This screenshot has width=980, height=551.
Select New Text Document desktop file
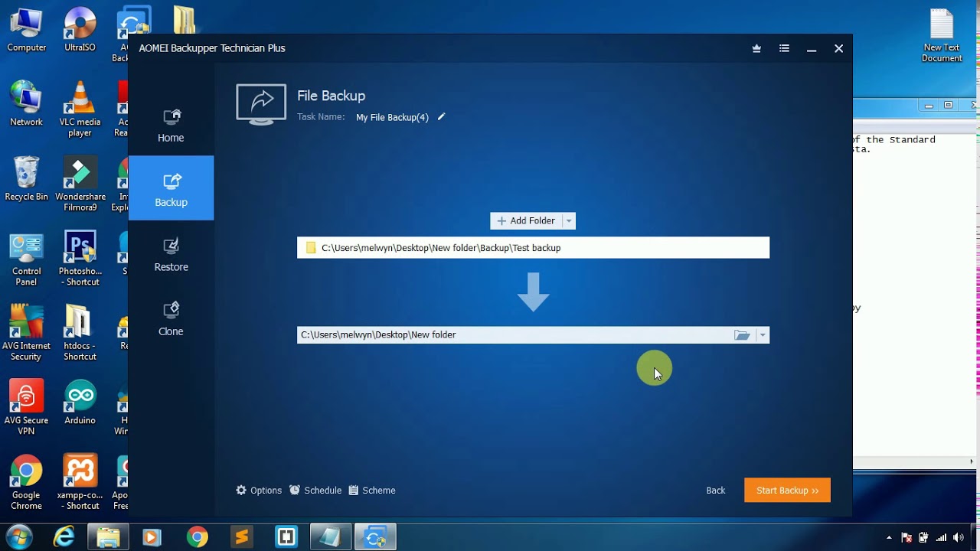[942, 36]
